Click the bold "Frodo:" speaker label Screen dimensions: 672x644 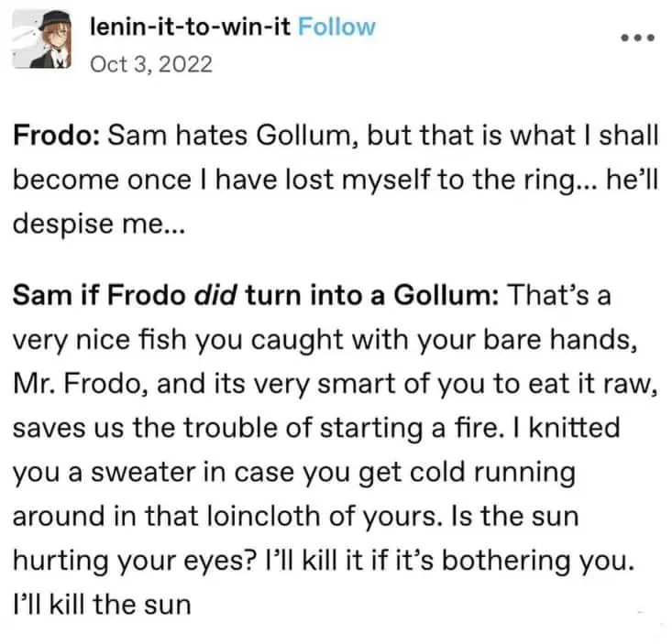coord(56,137)
